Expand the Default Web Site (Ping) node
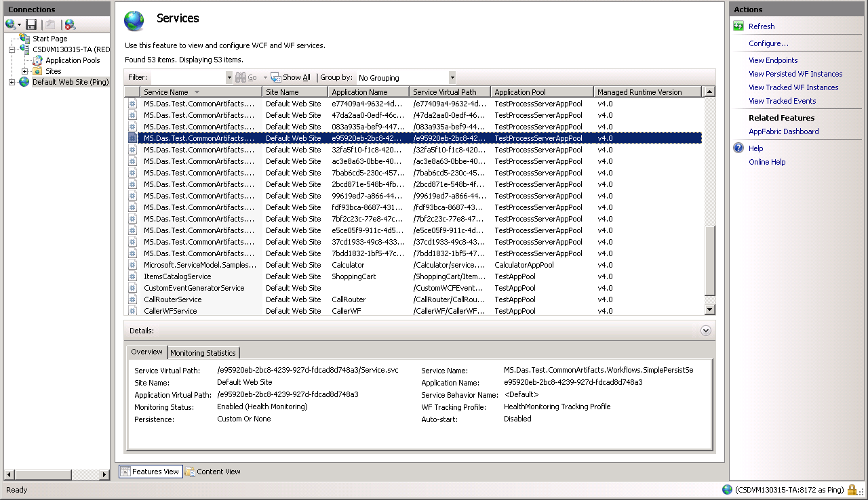 (12, 82)
